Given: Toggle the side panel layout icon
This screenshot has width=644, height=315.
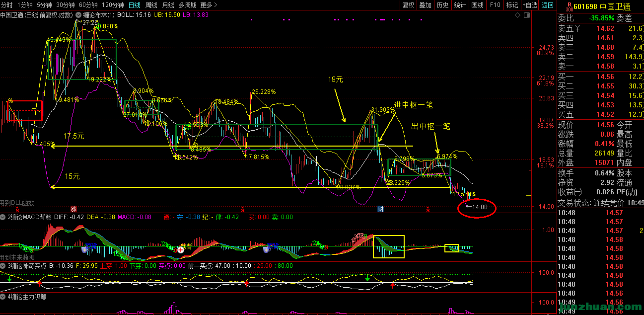Looking at the screenshot, I should pos(526,15).
